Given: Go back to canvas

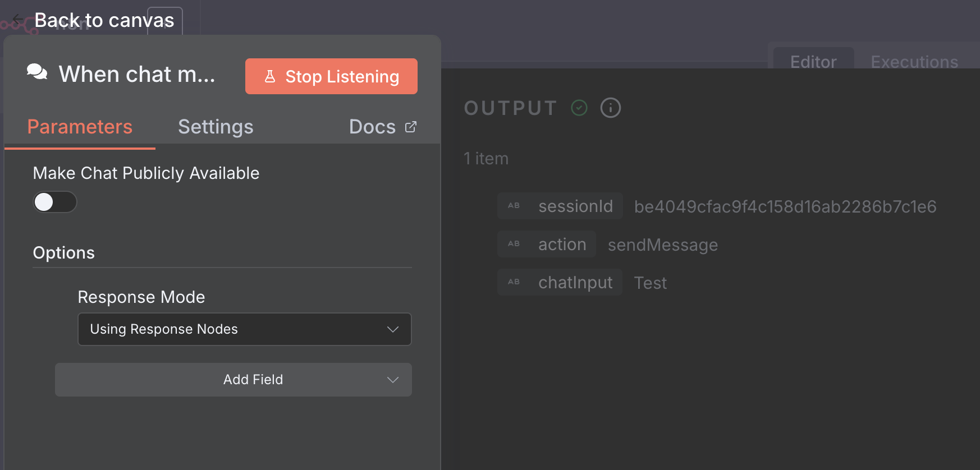Looking at the screenshot, I should [104, 20].
